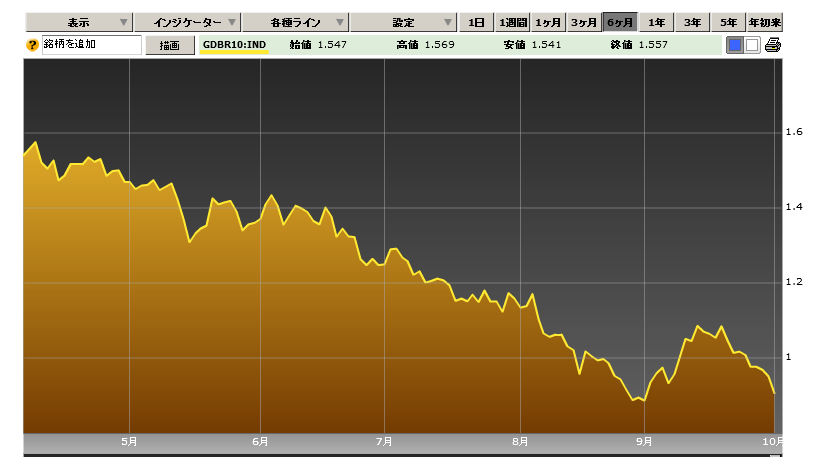Expand the インジケーター dropdown

click(187, 22)
